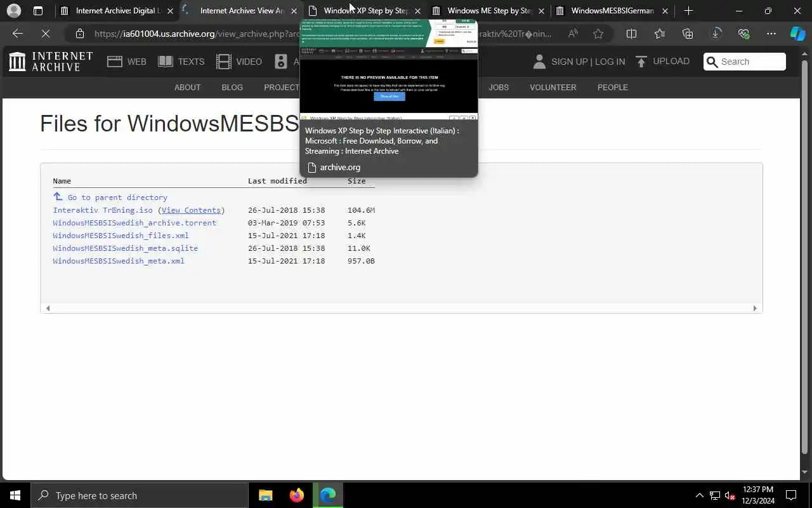Close the View Archive tab
Screen dimensions: 812x508
(x=294, y=11)
